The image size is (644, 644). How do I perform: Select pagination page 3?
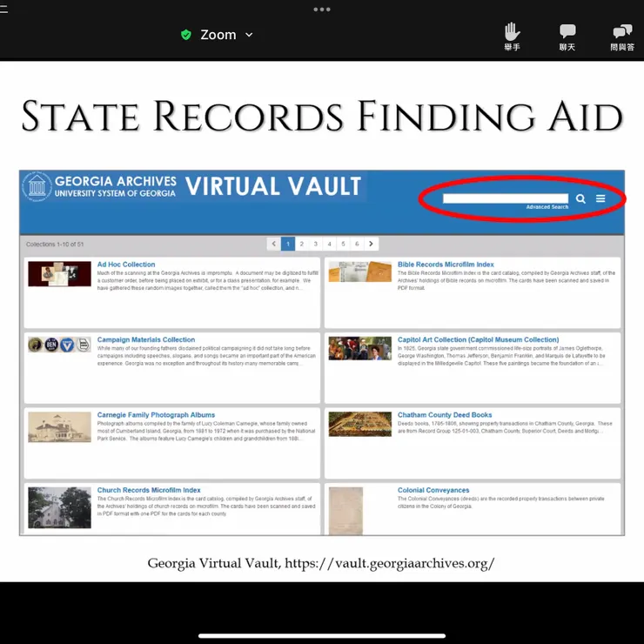[315, 244]
